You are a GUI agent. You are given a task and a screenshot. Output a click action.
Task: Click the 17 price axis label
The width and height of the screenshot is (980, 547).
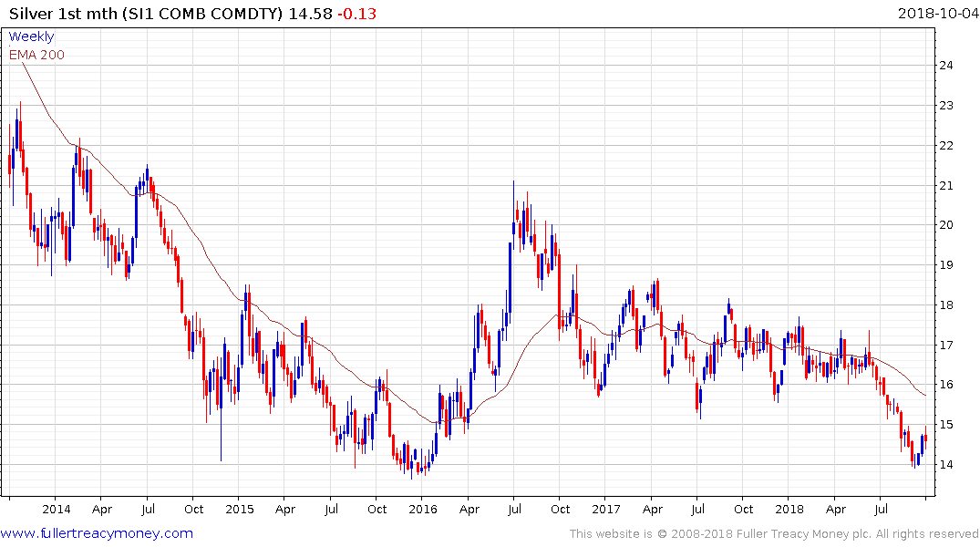coord(946,345)
